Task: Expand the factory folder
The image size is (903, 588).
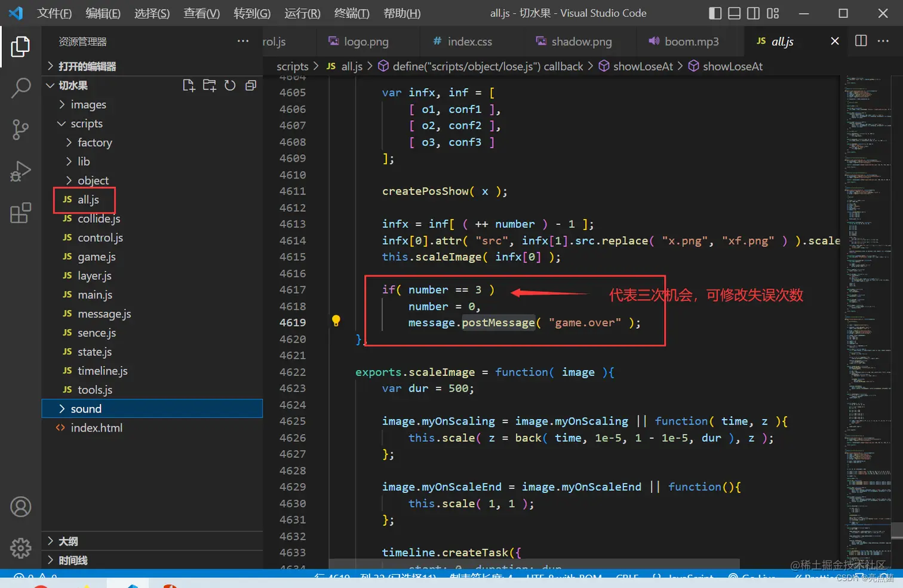Action: click(152, 143)
